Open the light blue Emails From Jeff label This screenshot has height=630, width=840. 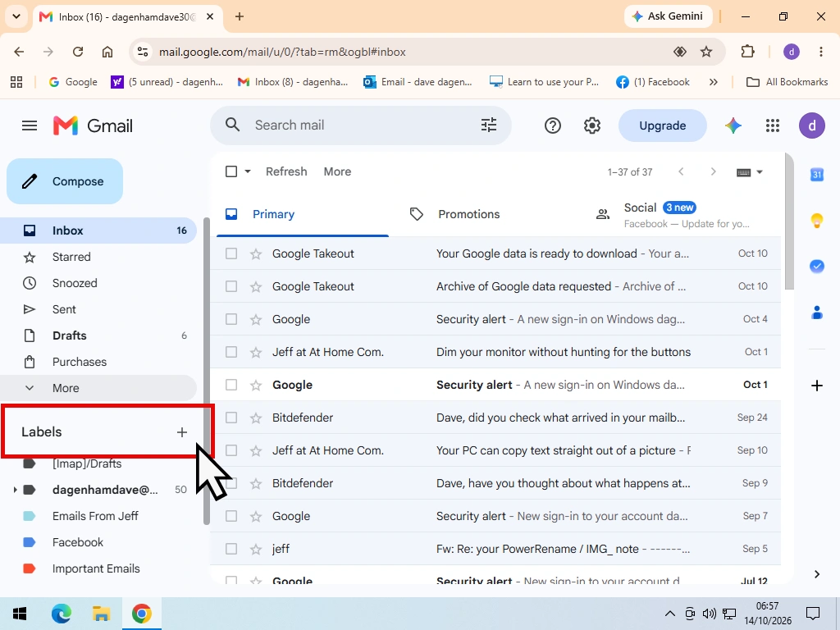point(98,516)
